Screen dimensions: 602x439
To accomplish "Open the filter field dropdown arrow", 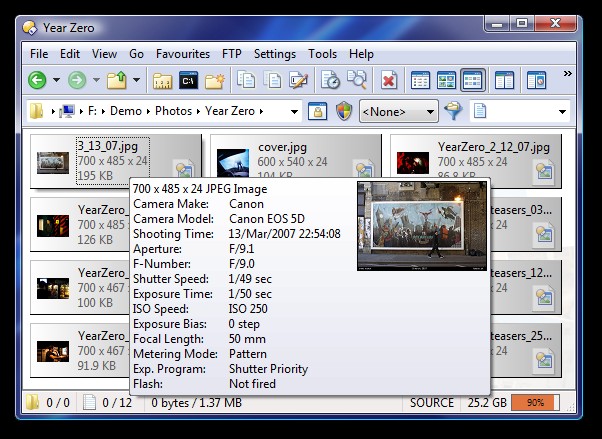I will 562,112.
